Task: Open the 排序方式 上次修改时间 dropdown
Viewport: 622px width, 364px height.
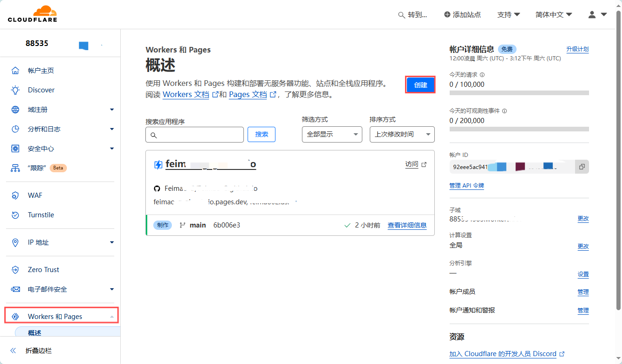Action: (x=402, y=134)
